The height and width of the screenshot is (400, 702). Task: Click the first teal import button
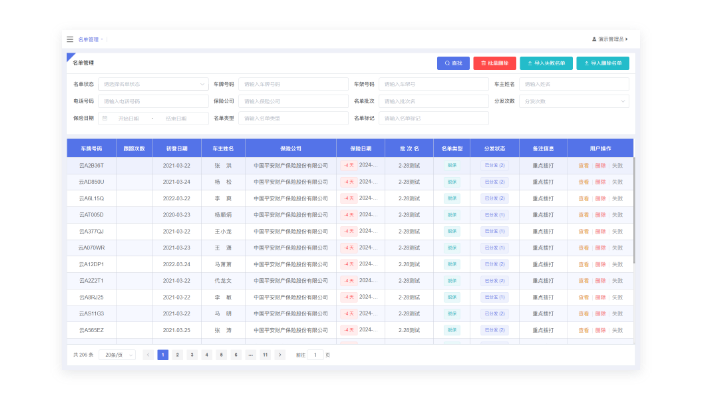click(547, 63)
